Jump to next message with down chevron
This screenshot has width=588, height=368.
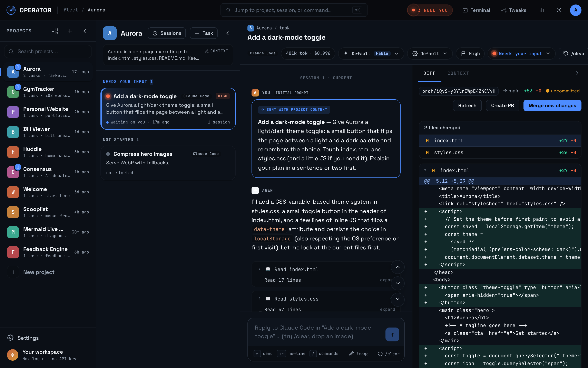click(x=398, y=283)
